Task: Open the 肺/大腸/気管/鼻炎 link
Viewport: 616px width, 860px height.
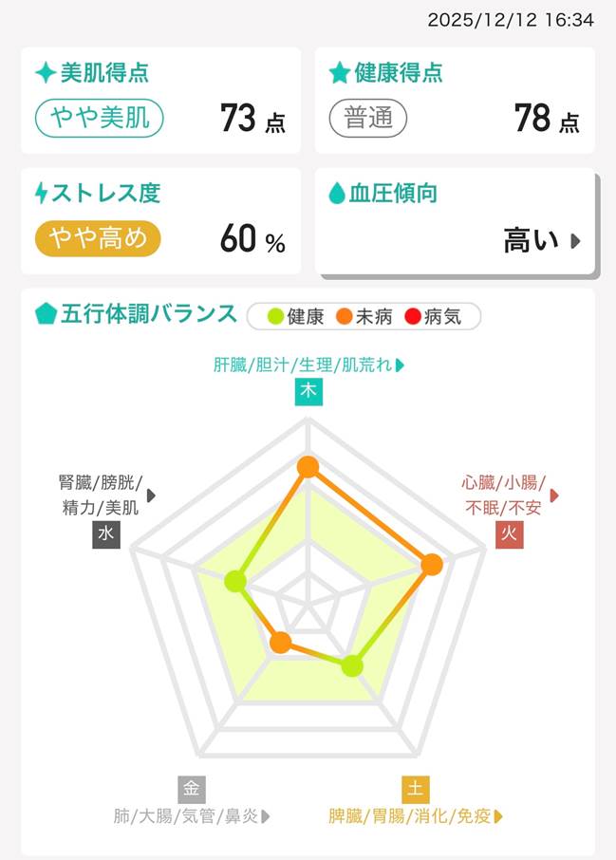Action: click(x=192, y=815)
